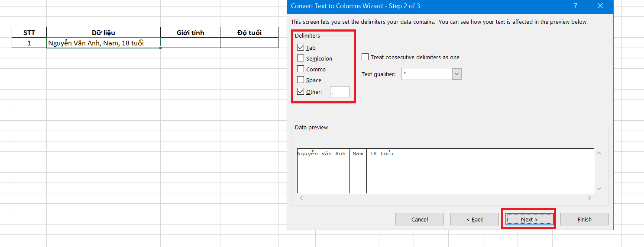Close the Convert Text to Columns wizard
This screenshot has height=247, width=644.
pos(600,6)
